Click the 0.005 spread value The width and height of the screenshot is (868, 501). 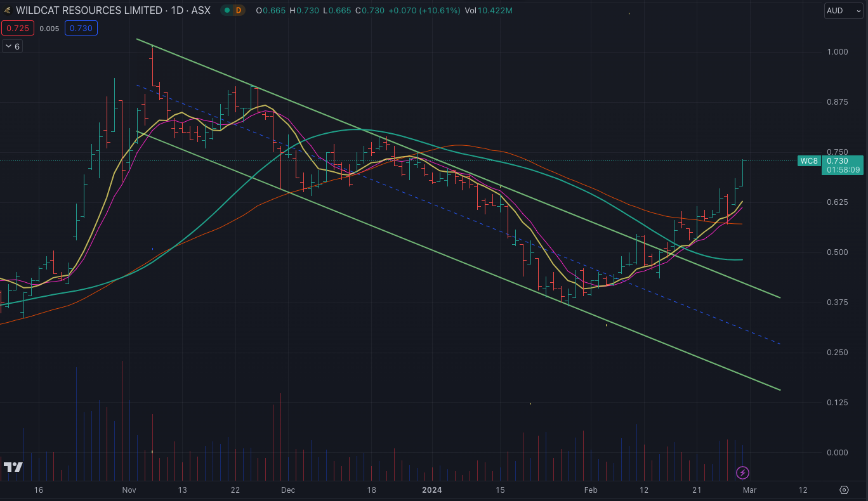[x=49, y=29]
